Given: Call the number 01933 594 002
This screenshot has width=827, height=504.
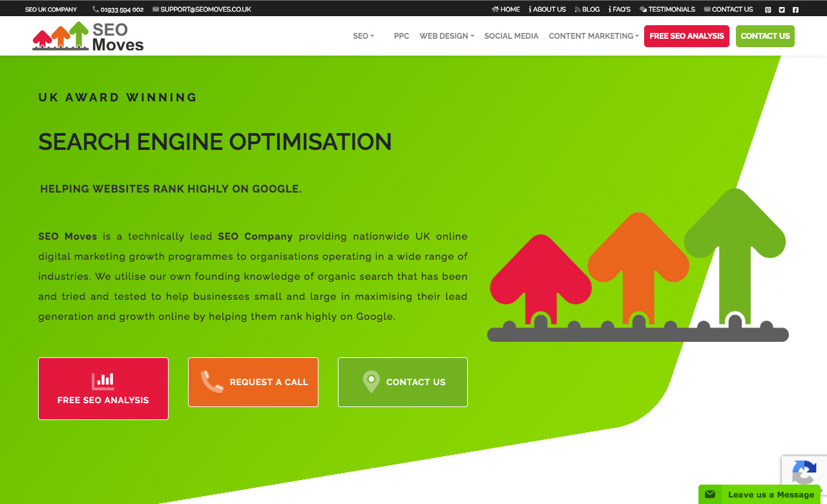Looking at the screenshot, I should click(122, 10).
